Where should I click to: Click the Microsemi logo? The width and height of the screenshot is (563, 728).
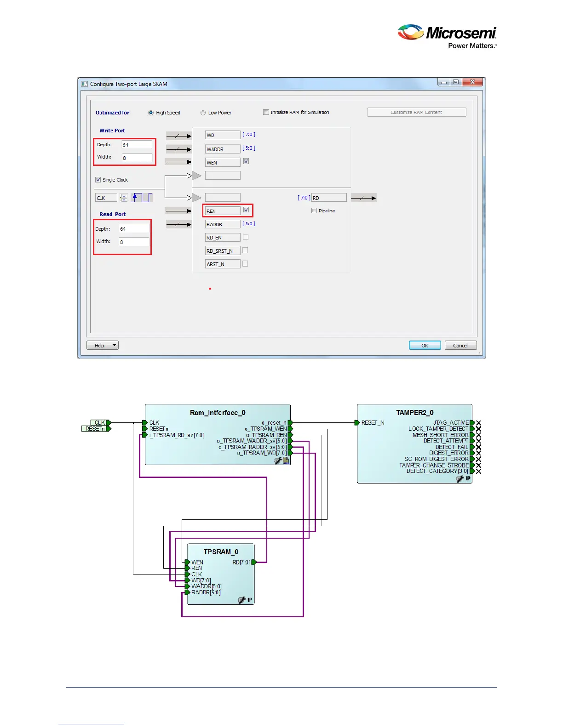coord(447,36)
